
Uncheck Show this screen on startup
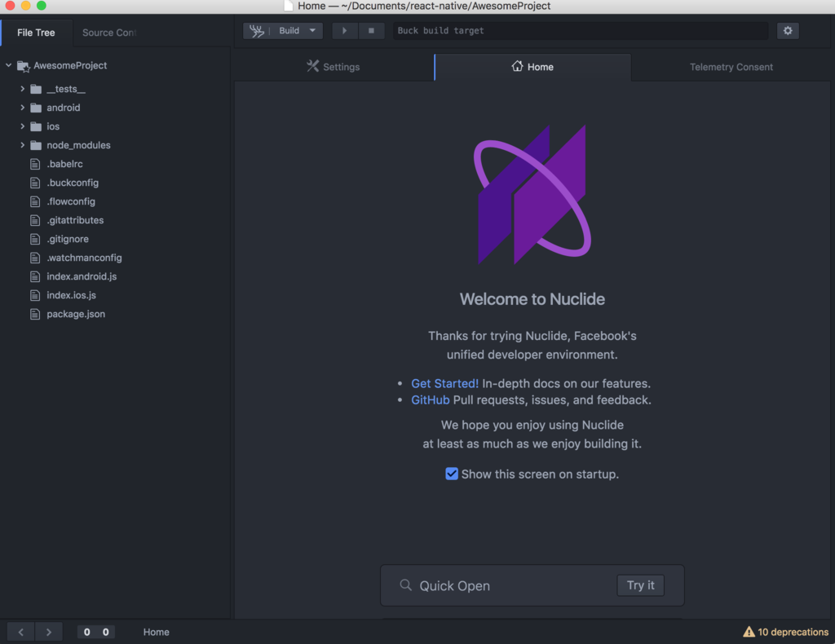452,474
